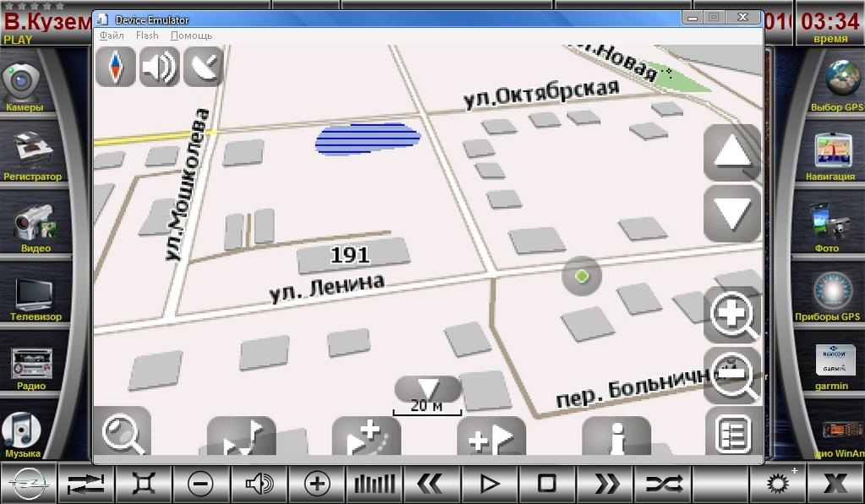Zoom out with the minus magnifier
Screen dimensions: 865x504
pos(732,376)
